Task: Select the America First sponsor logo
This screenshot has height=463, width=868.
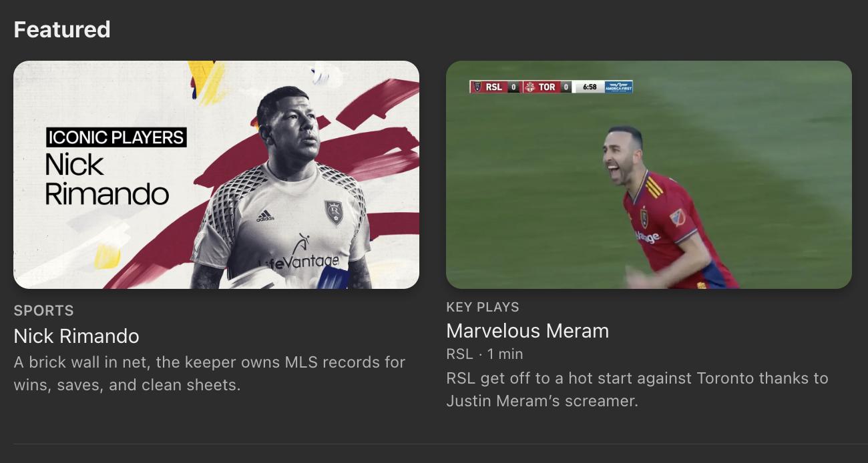Action: tap(619, 87)
